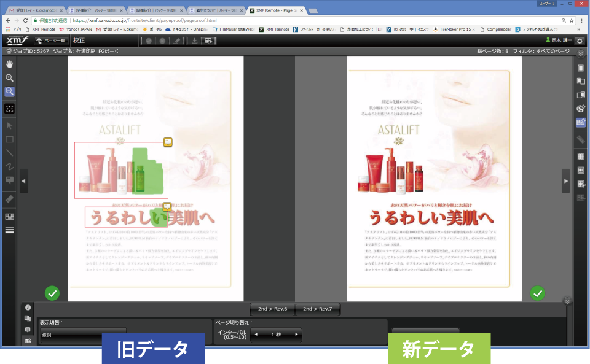Switch to the XMF Remote - Page browser tab
The width and height of the screenshot is (590, 364).
276,10
